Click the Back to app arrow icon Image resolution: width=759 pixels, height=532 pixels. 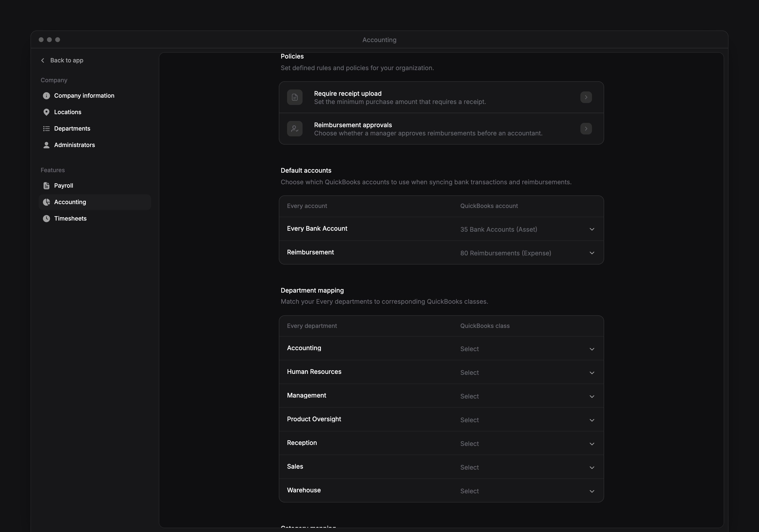(x=43, y=60)
